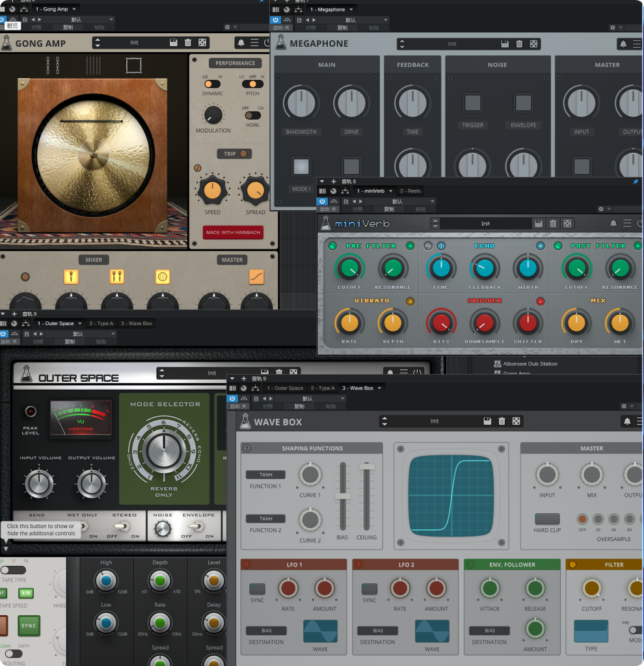Save preset in miniVerb header
644x666 pixels.
tap(539, 224)
